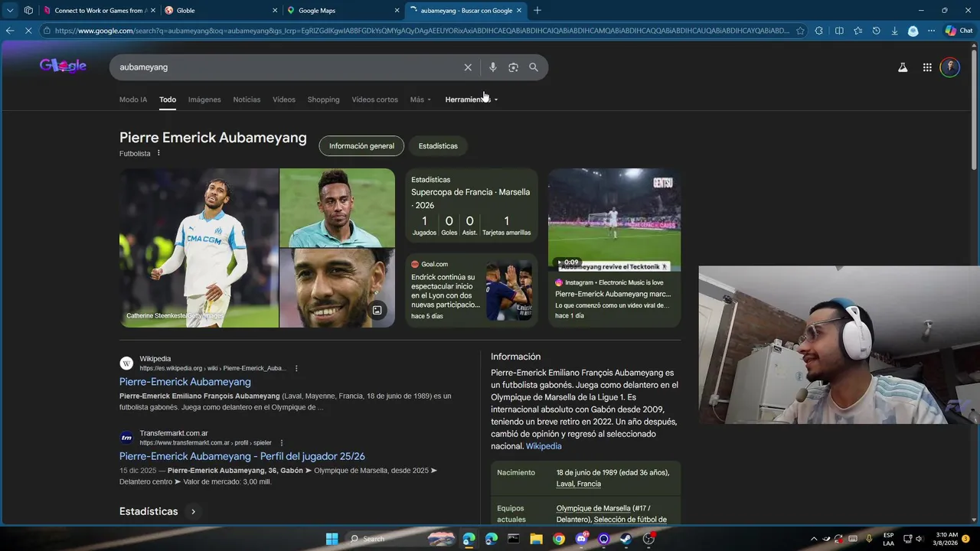Open the Google apps grid
The height and width of the screenshot is (551, 980).
927,67
